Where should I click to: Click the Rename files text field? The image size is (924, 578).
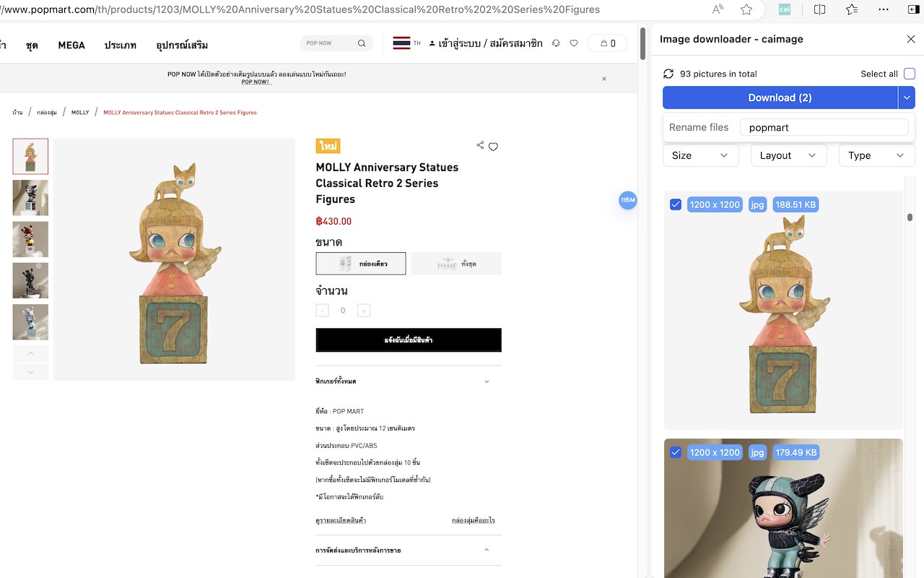pyautogui.click(x=824, y=127)
